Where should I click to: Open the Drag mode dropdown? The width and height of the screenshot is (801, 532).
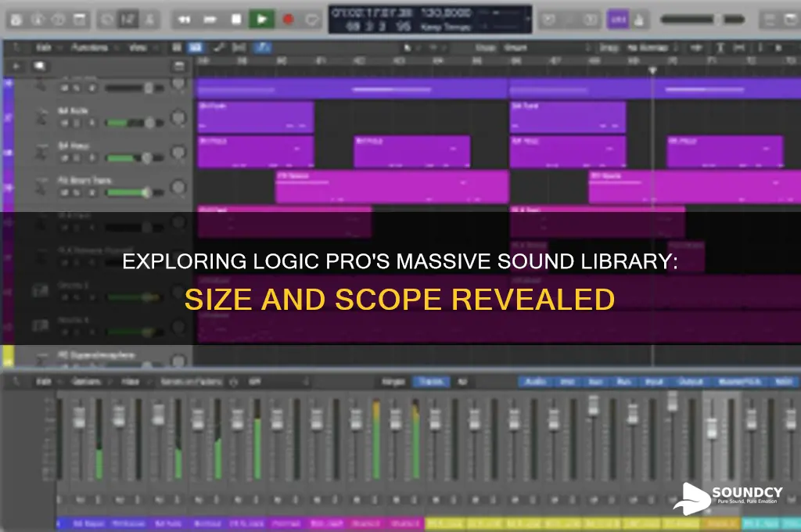click(x=652, y=48)
